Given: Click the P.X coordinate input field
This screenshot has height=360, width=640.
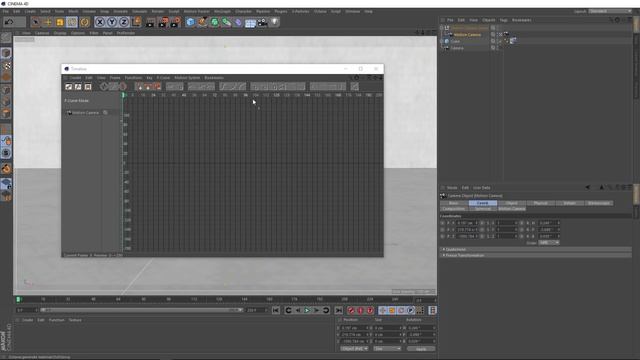Looking at the screenshot, I should pyautogui.click(x=467, y=223).
